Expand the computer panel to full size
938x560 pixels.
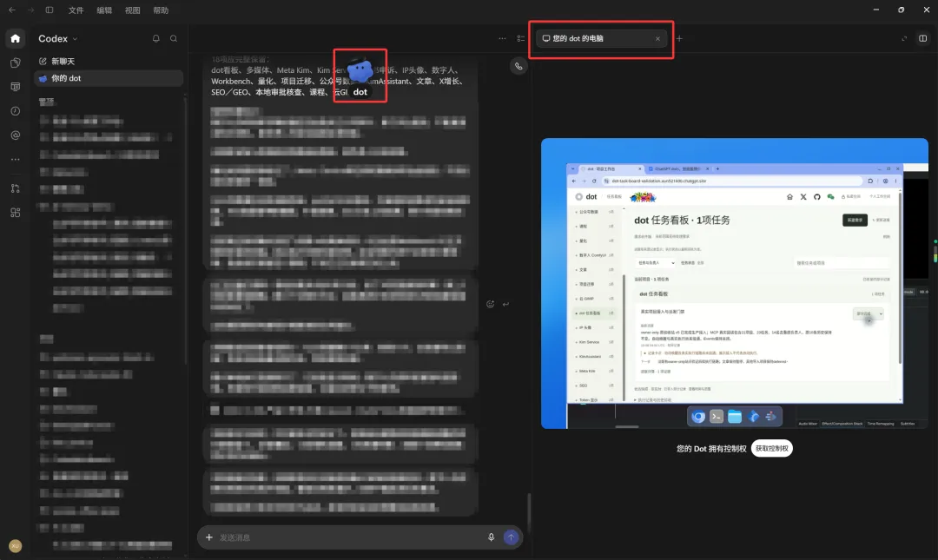pyautogui.click(x=904, y=38)
